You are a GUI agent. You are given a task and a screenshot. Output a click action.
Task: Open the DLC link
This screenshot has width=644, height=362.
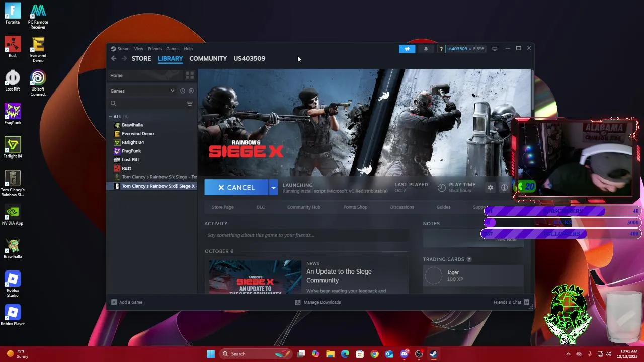click(261, 207)
